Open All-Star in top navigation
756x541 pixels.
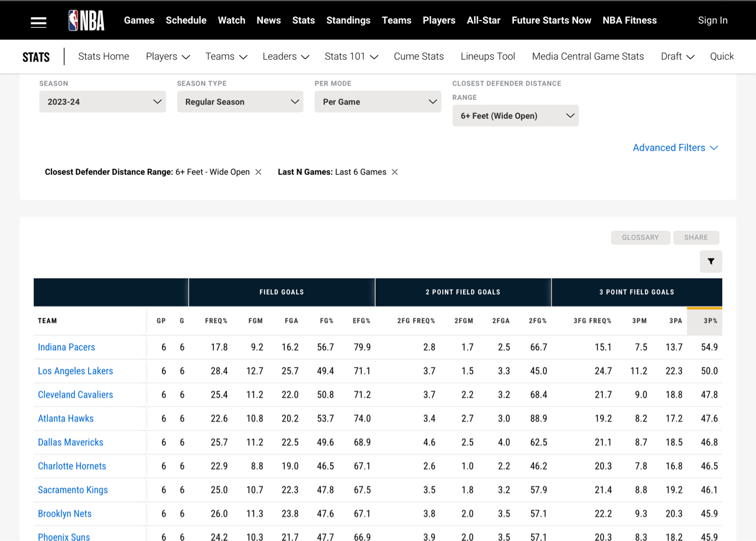[x=483, y=20]
